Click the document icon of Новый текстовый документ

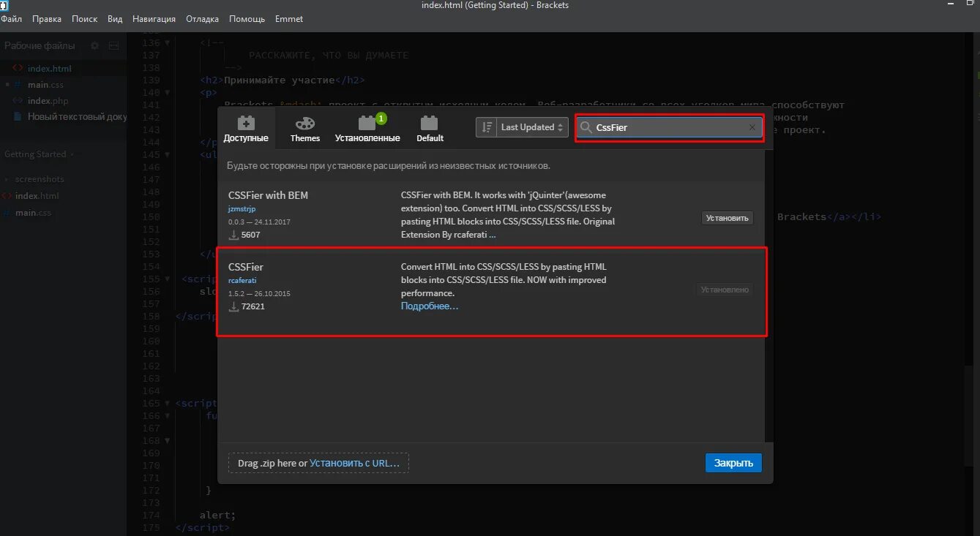(x=18, y=117)
